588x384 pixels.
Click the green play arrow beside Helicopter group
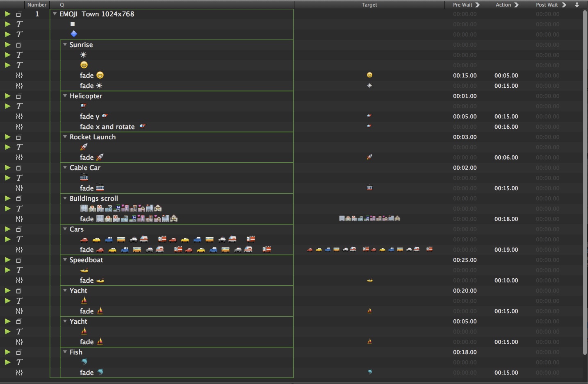point(7,96)
